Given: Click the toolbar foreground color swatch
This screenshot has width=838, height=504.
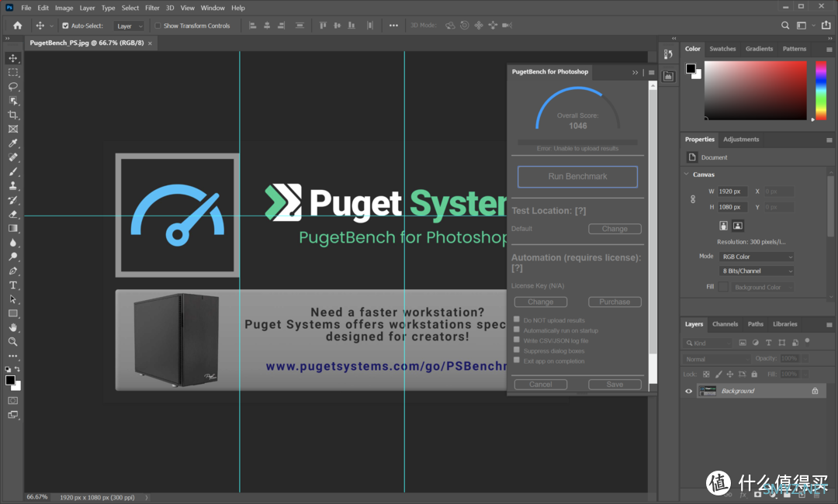Looking at the screenshot, I should tap(10, 380).
